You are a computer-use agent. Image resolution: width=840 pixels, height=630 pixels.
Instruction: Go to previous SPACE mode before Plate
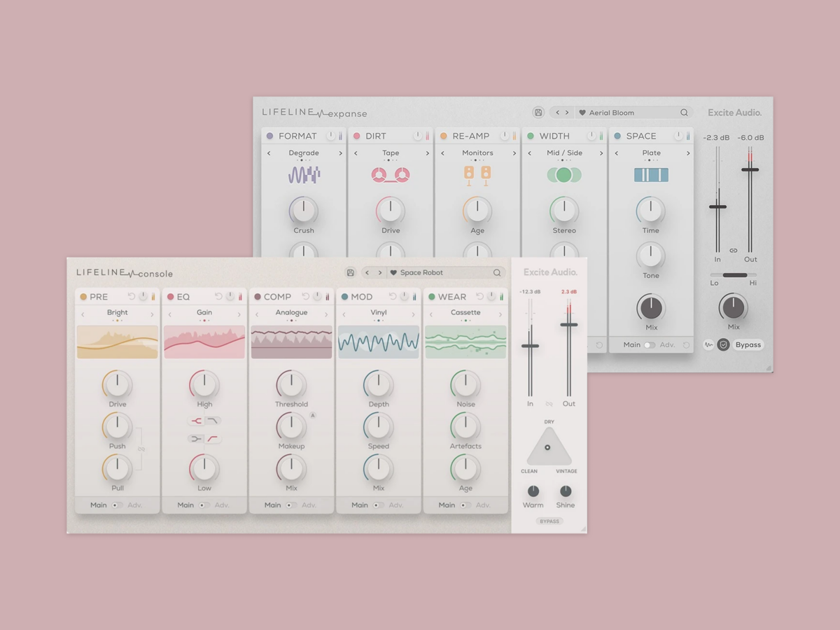(x=616, y=153)
